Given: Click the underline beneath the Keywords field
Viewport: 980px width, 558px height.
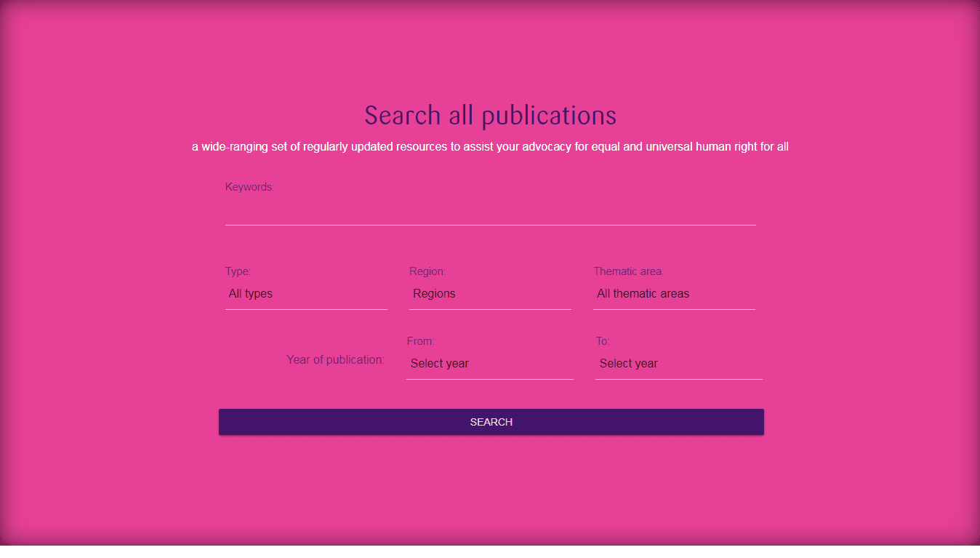Looking at the screenshot, I should [x=490, y=225].
